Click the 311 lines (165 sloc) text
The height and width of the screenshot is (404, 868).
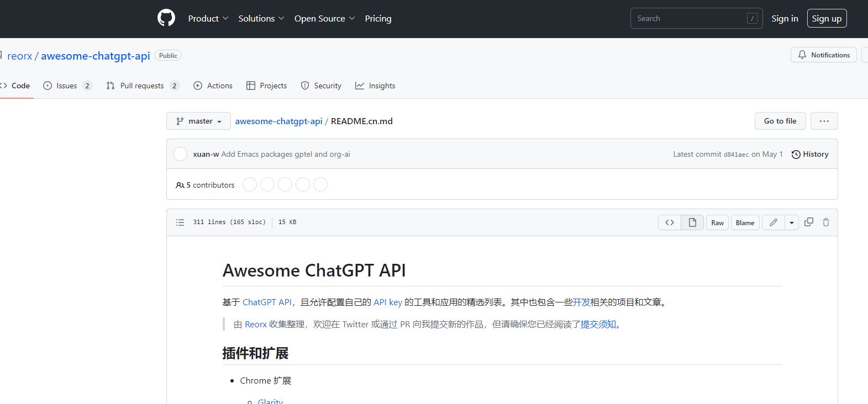pyautogui.click(x=229, y=222)
